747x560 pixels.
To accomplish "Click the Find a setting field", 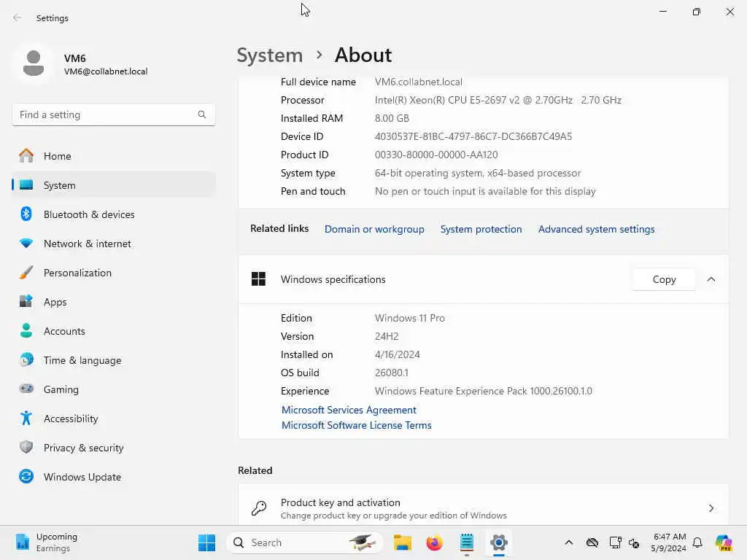I will (113, 114).
